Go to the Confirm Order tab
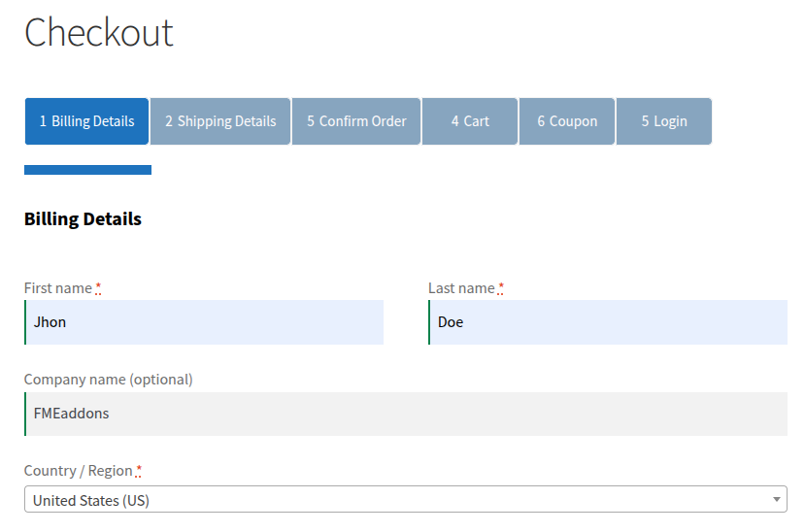Image resolution: width=805 pixels, height=532 pixels. tap(356, 121)
